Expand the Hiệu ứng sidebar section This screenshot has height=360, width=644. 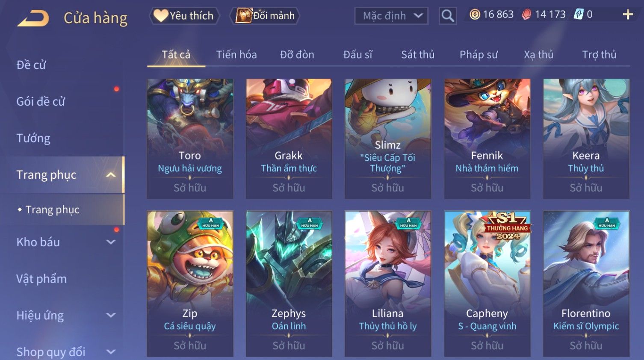tap(62, 316)
